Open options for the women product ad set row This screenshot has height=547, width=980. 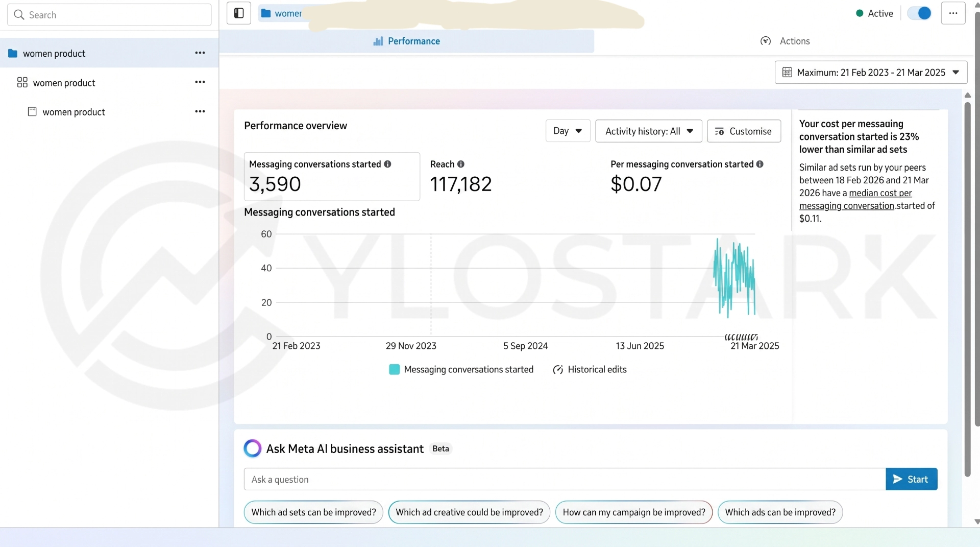click(x=200, y=82)
